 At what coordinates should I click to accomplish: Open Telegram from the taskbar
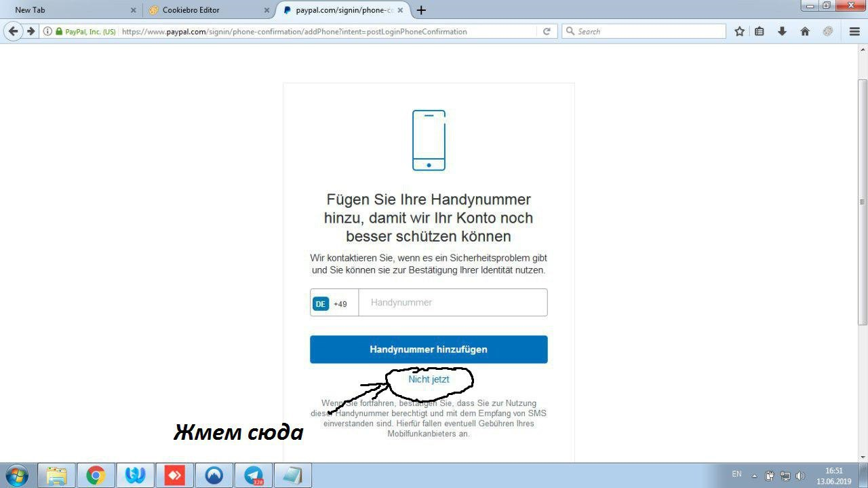point(254,475)
